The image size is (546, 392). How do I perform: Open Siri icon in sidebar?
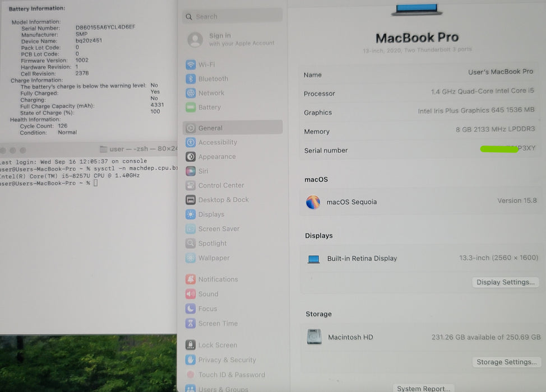(x=191, y=171)
